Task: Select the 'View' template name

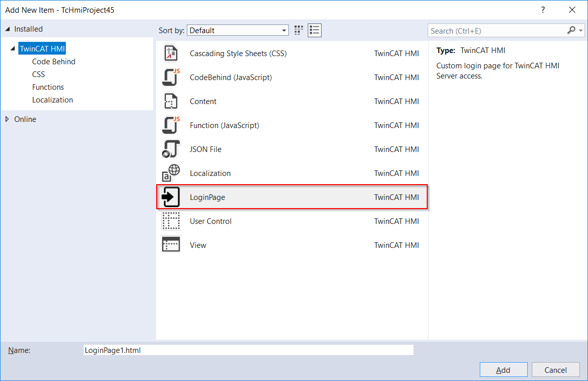Action: (x=198, y=245)
